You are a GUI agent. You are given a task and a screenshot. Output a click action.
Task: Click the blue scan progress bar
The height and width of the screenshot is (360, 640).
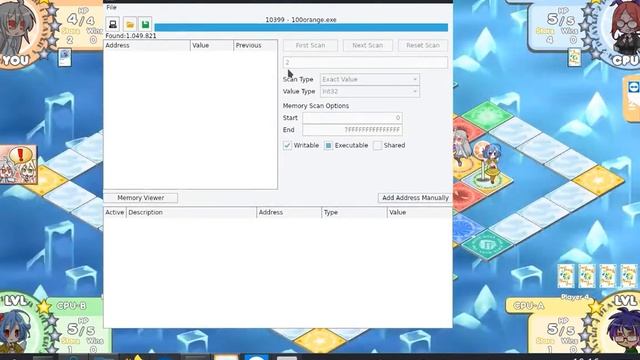[301, 27]
